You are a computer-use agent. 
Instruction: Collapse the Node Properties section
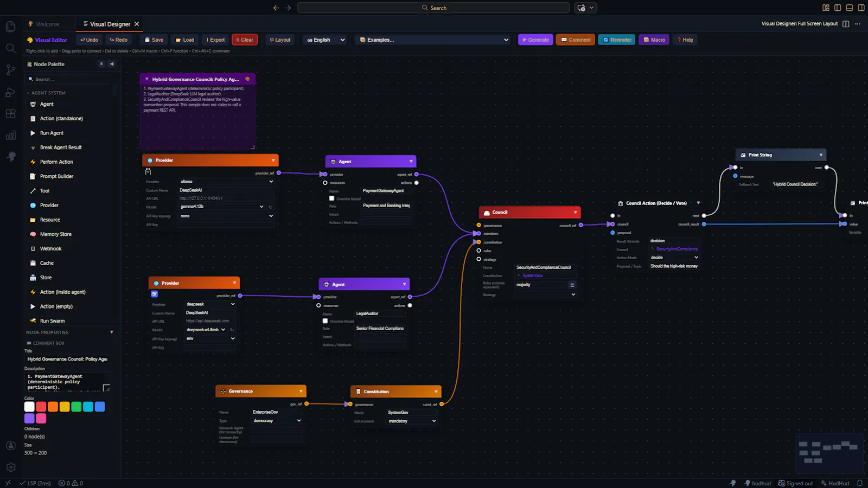pyautogui.click(x=112, y=332)
